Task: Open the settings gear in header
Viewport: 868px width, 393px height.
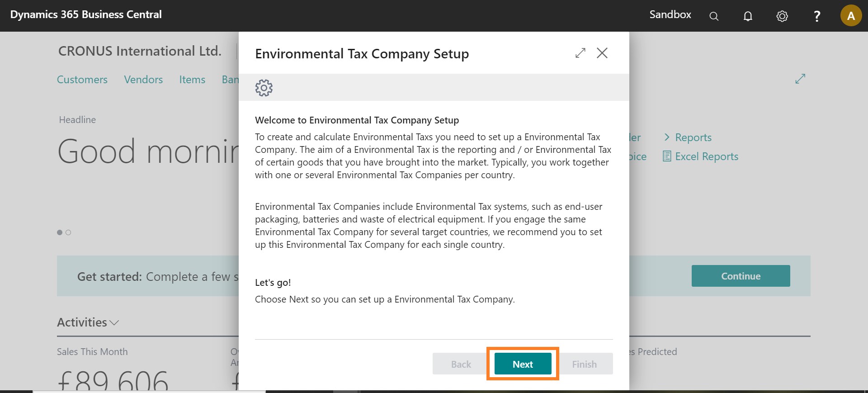Action: pos(782,16)
